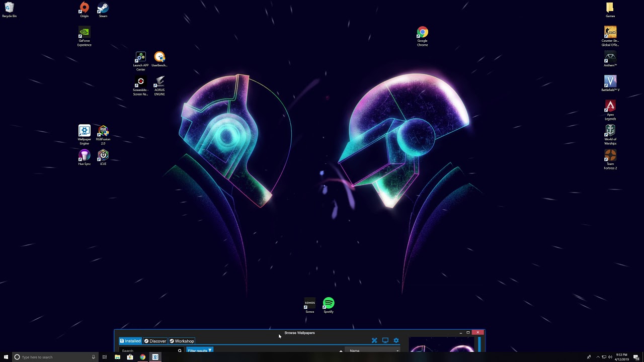
Task: Select the Spotify desktop shortcut
Action: (329, 306)
